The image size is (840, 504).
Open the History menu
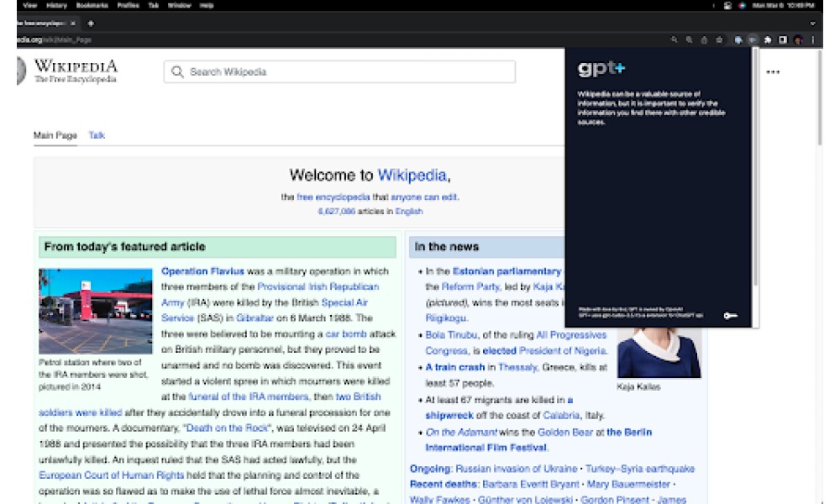point(57,5)
